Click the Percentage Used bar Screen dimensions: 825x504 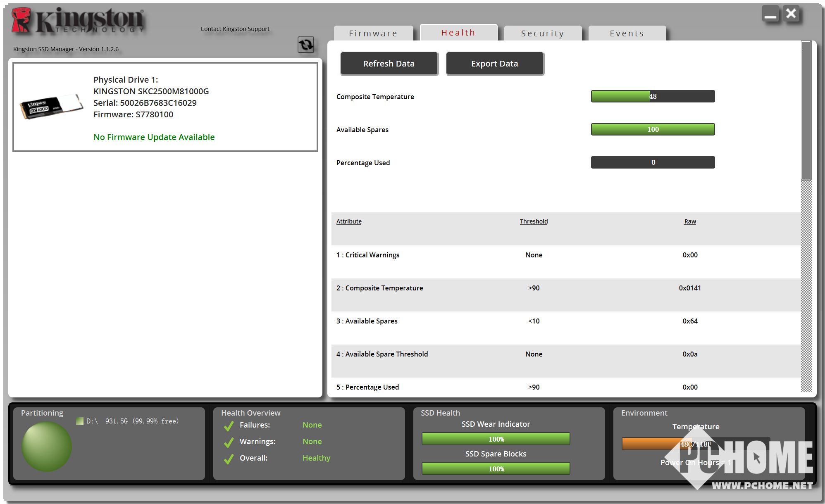pyautogui.click(x=653, y=162)
